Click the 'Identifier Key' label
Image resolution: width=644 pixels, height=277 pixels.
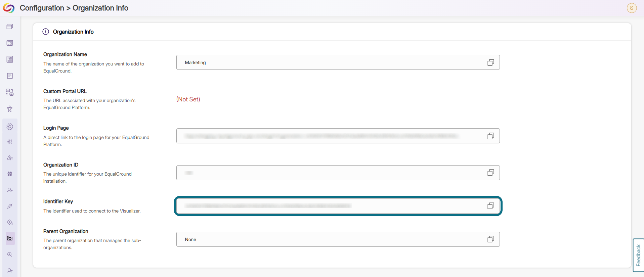(58, 201)
